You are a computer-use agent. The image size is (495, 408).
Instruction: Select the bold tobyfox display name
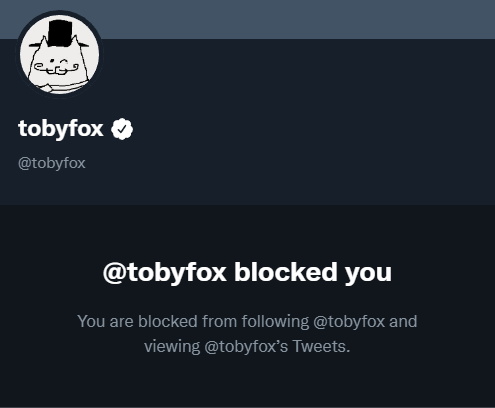[x=61, y=129]
